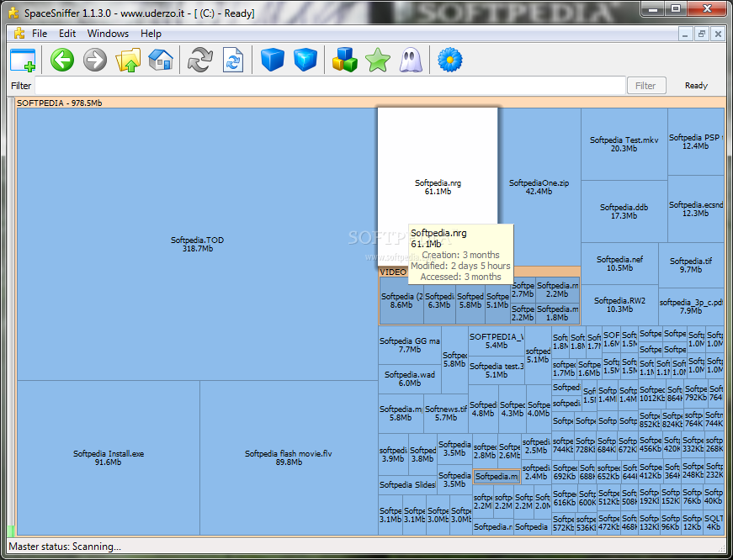Viewport: 733px width, 560px height.
Task: Select the Softpedia.ddb 17.3Mb block
Action: point(624,212)
